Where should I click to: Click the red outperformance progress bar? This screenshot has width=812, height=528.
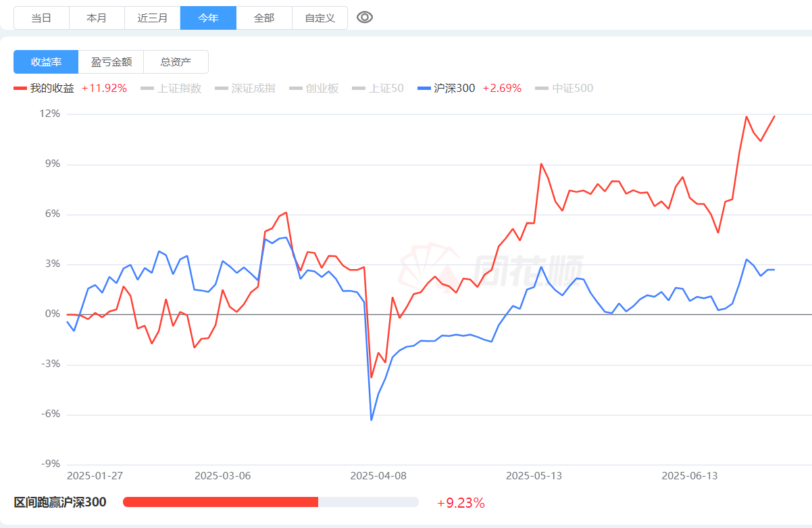220,502
